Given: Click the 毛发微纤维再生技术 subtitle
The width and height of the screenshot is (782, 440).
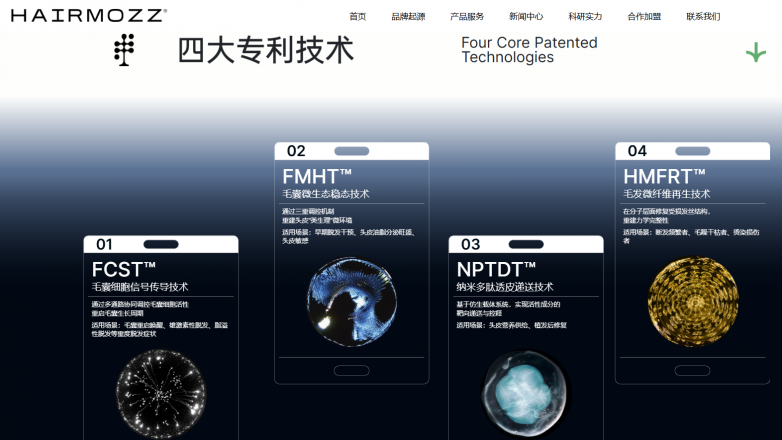Looking at the screenshot, I should (x=667, y=194).
